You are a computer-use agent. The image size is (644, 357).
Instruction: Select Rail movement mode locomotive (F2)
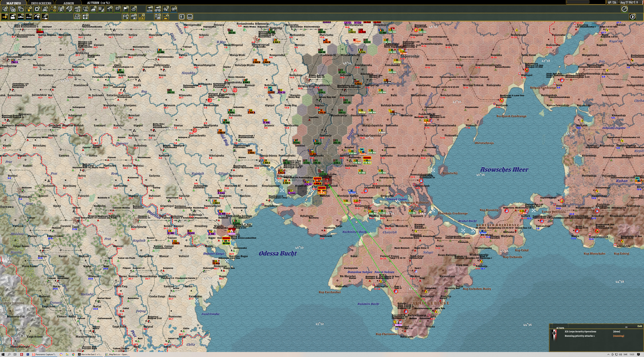click(x=13, y=17)
